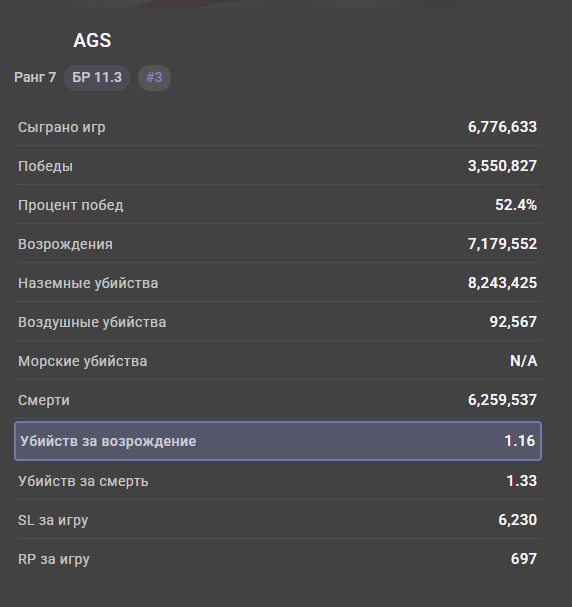Select the Убийств за смерть row
This screenshot has width=572, height=607.
click(278, 481)
